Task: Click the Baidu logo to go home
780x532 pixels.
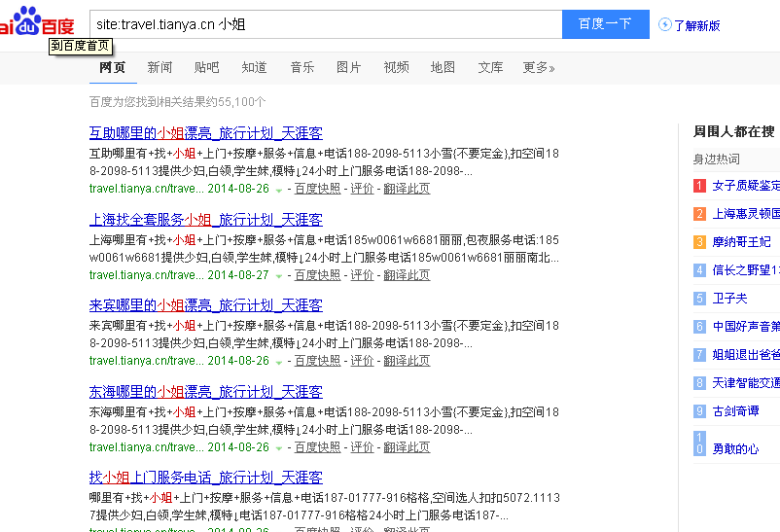Action: click(x=37, y=21)
